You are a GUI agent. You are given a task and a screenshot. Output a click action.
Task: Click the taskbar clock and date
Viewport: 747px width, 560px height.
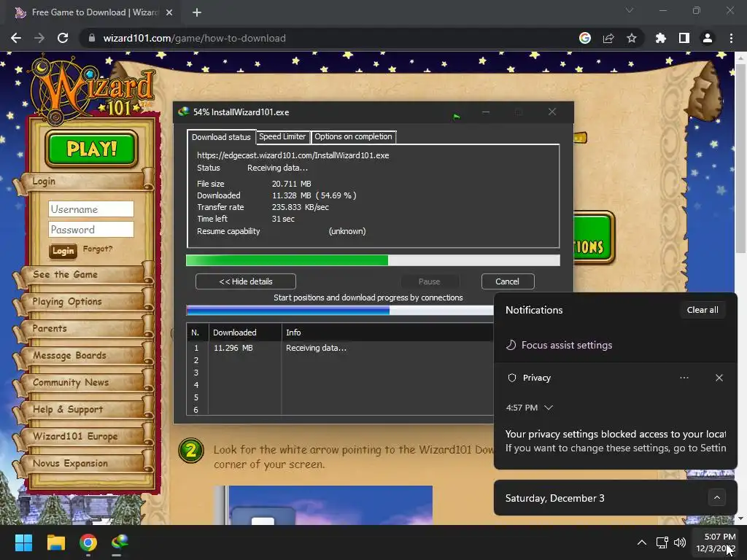716,542
